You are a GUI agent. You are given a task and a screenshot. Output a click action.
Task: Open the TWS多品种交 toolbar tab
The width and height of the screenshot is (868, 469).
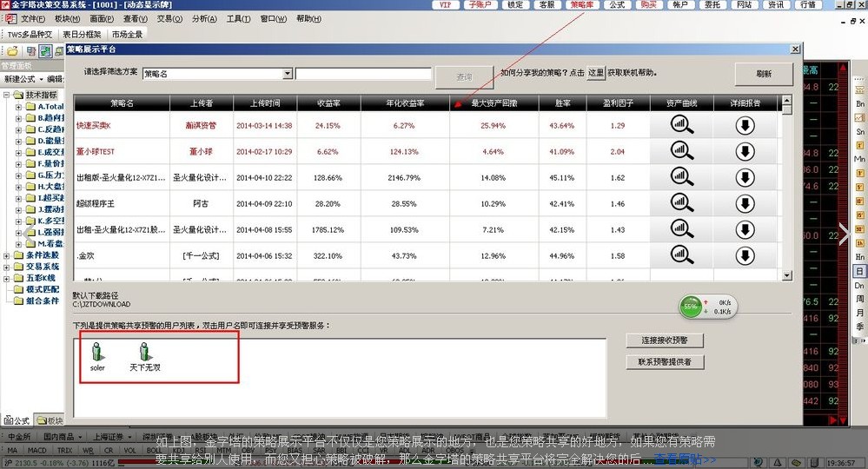[x=30, y=34]
